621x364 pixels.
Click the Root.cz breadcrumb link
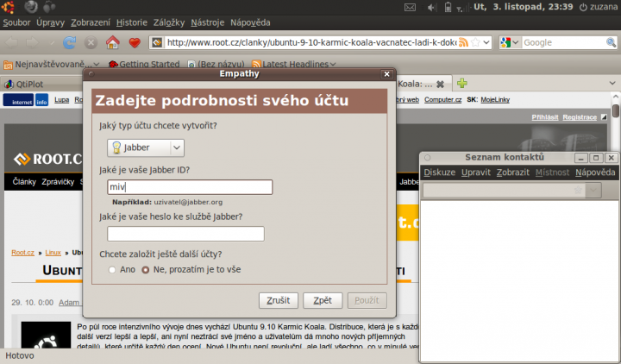coord(22,253)
